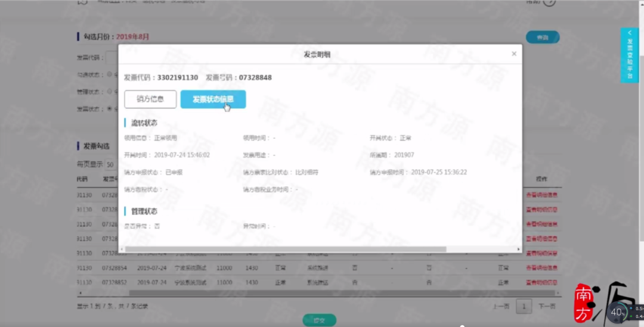
Task: Switch to the 销方信息 tab
Action: pyautogui.click(x=150, y=99)
